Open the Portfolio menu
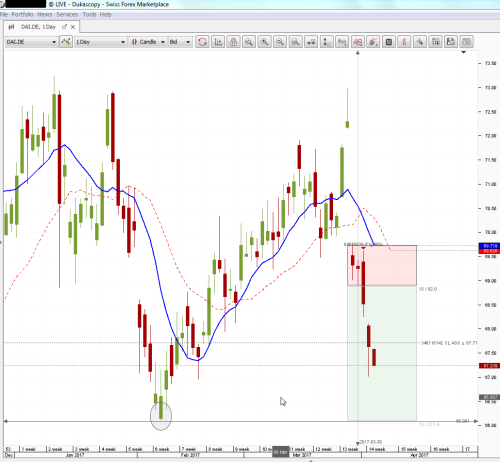The image size is (500, 462). 22,14
